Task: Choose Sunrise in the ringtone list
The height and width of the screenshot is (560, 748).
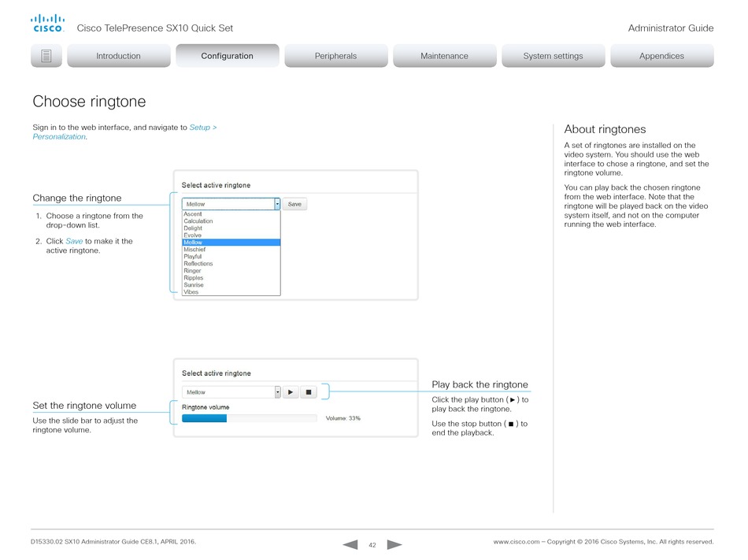Action: [x=194, y=285]
